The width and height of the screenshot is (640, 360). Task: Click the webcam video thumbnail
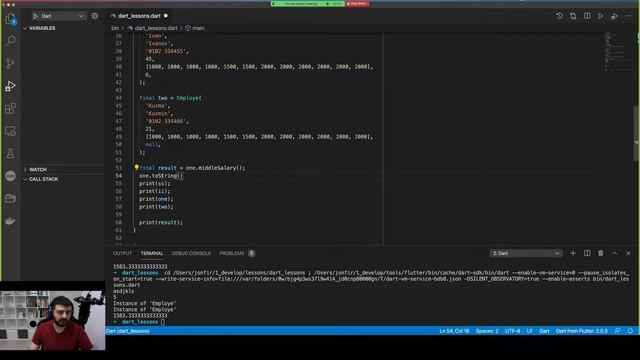(53, 320)
